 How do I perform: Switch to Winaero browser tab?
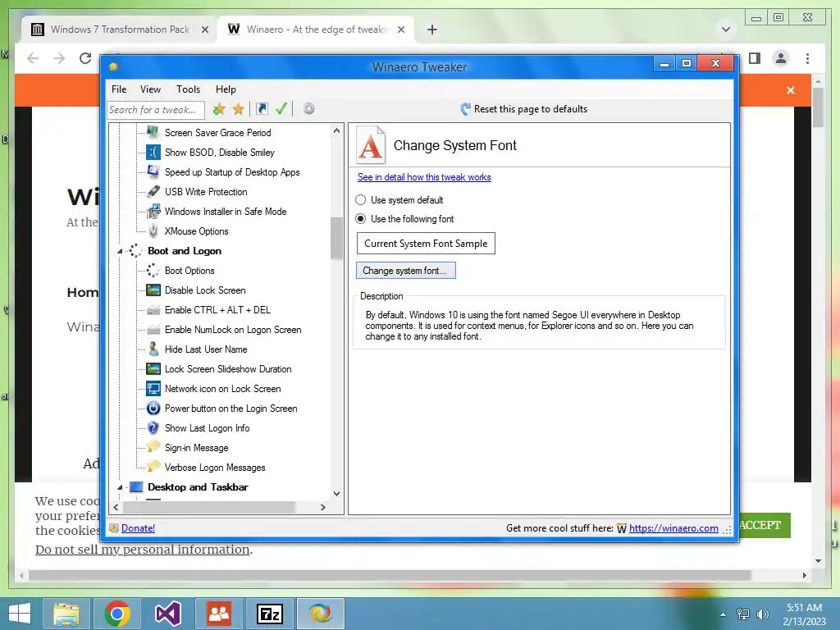(316, 30)
